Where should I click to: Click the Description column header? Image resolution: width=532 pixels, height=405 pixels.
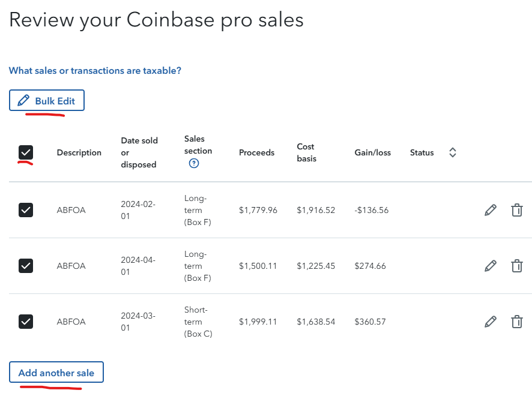click(x=79, y=152)
